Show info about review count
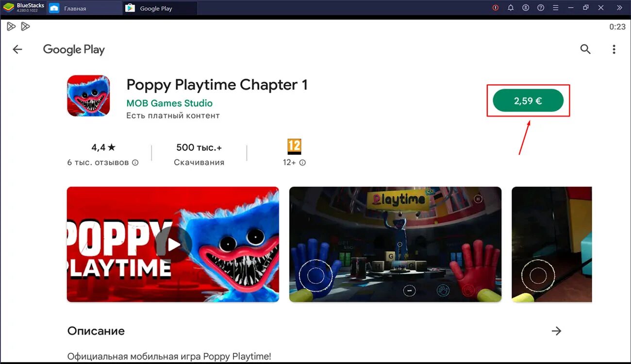Viewport: 631px width, 364px height. [135, 163]
